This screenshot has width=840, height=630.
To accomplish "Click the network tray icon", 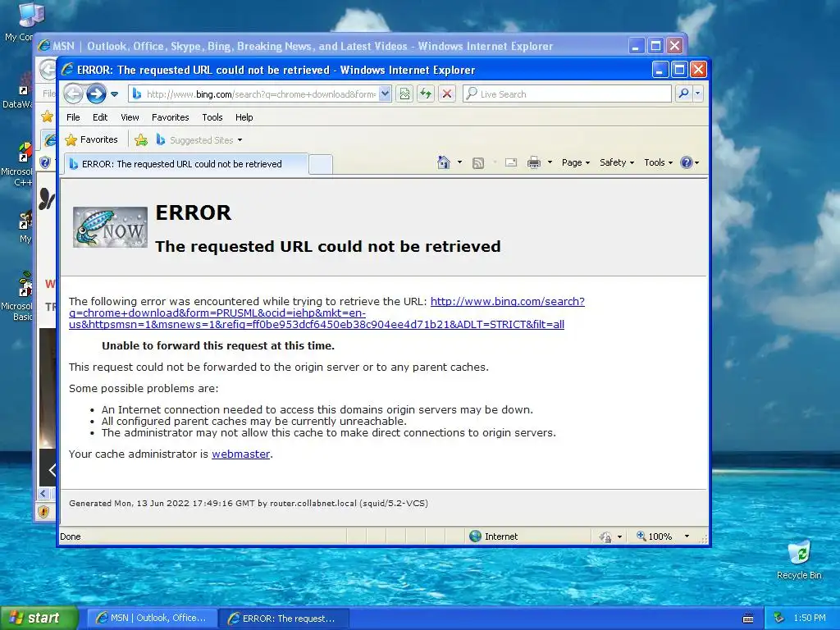I will [779, 618].
